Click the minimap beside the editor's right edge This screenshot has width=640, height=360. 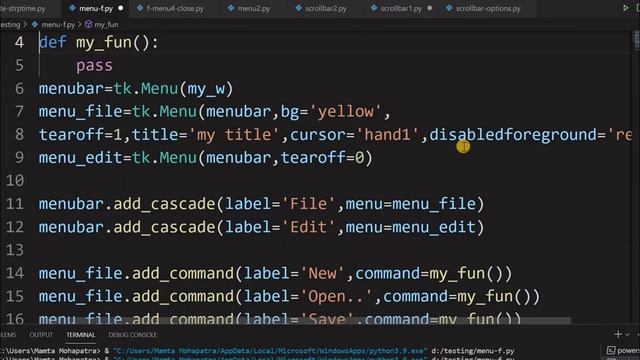click(636, 41)
